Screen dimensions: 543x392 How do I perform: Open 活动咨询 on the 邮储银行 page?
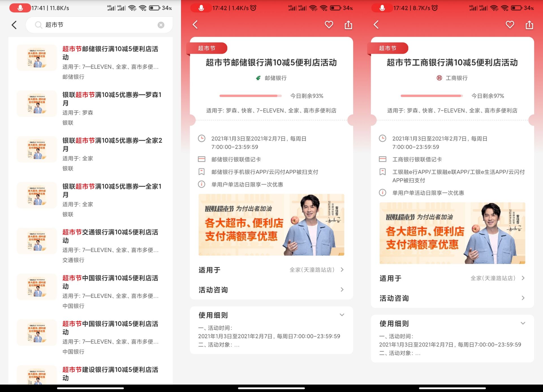pos(271,290)
